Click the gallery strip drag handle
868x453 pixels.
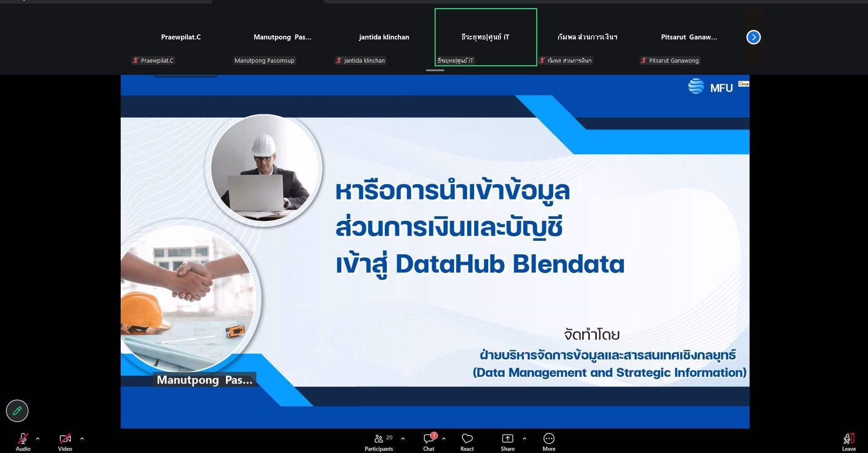pyautogui.click(x=435, y=70)
